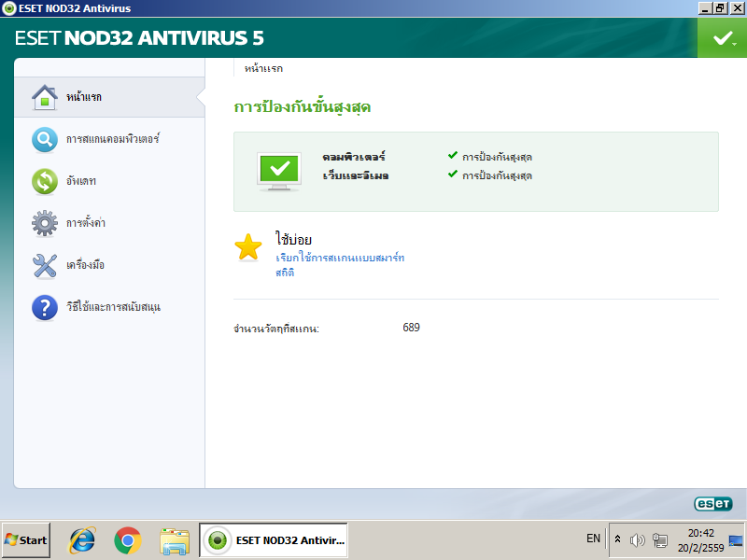Select อัพเดท in the sidebar
Screen dimensions: 747x560
81,181
